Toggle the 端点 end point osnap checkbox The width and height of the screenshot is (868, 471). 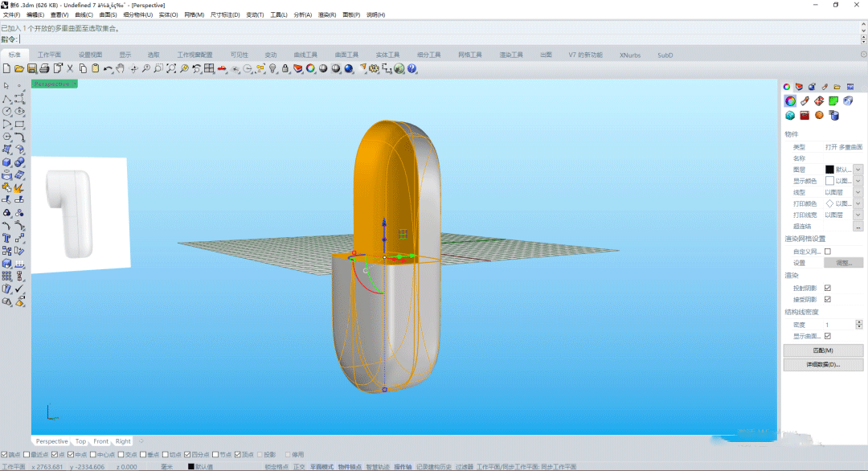click(5, 454)
